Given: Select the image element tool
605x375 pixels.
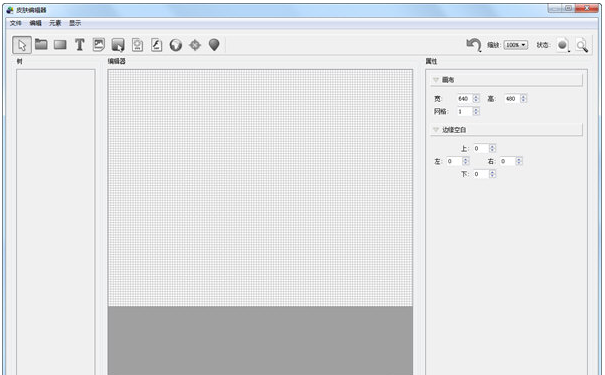Looking at the screenshot, I should point(99,45).
